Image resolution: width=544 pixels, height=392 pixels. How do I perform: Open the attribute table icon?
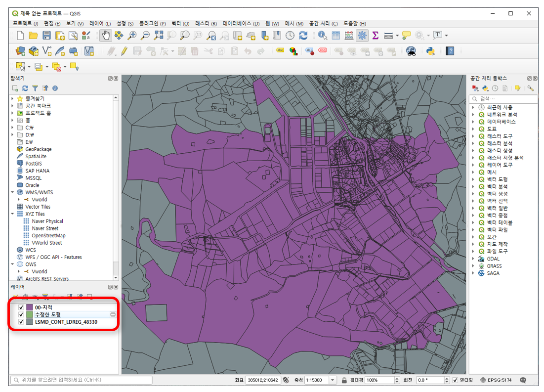coord(336,36)
